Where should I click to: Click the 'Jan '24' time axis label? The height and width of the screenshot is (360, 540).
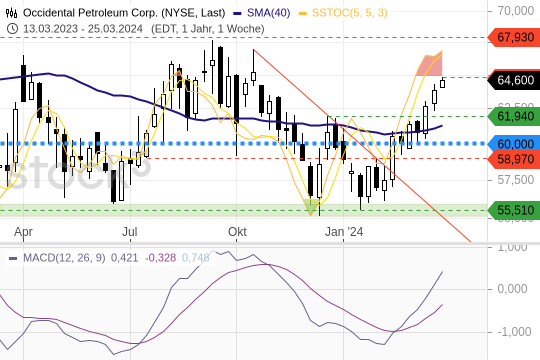coord(344,232)
